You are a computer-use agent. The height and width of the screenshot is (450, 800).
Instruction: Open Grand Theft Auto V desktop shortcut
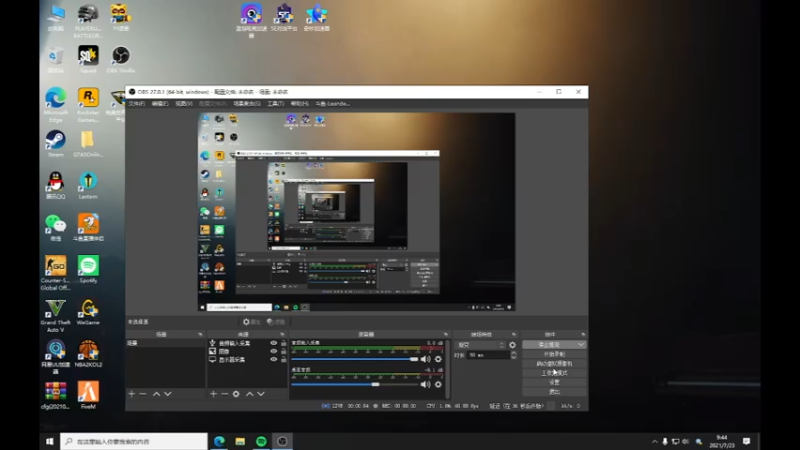pyautogui.click(x=56, y=316)
